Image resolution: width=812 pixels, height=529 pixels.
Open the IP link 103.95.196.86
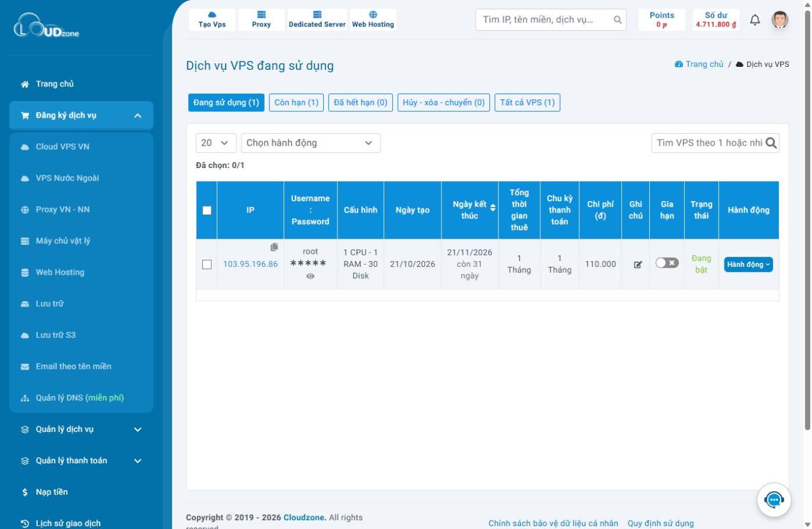coord(250,264)
